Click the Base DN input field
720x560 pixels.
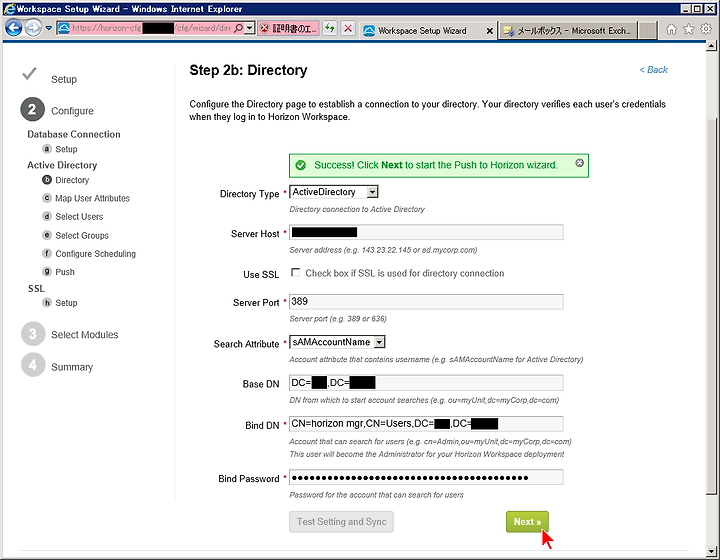(x=426, y=383)
